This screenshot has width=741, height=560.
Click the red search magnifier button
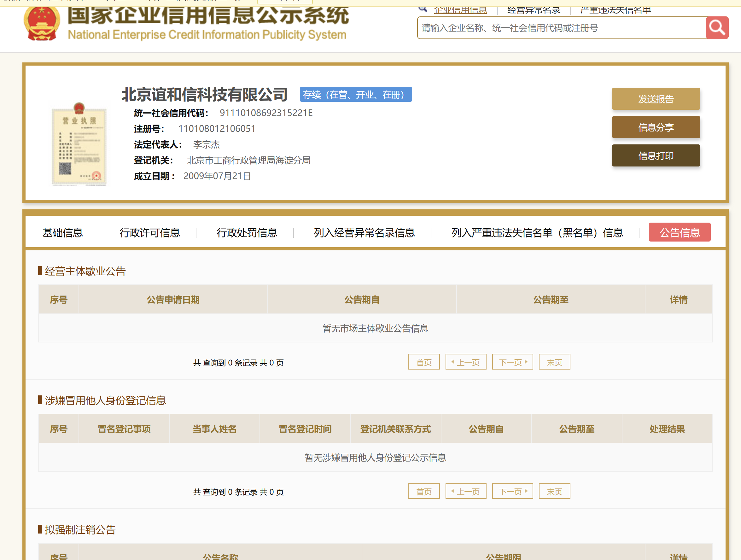coord(717,28)
